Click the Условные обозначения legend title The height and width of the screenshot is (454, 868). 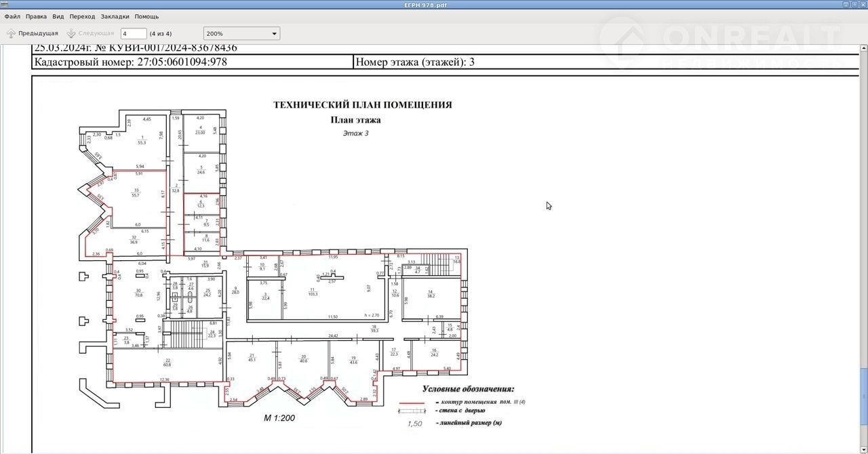coord(468,389)
